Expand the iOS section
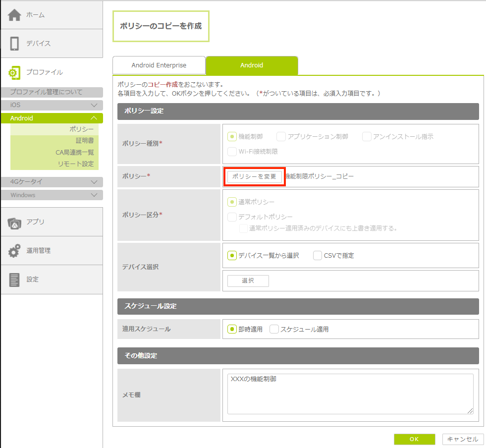 52,105
